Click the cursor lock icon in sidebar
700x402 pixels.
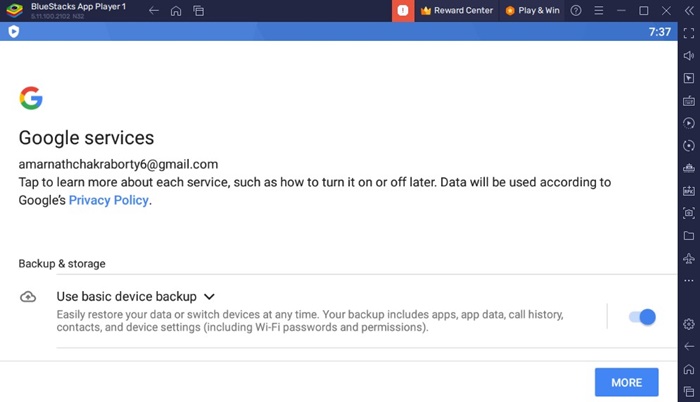click(x=689, y=78)
